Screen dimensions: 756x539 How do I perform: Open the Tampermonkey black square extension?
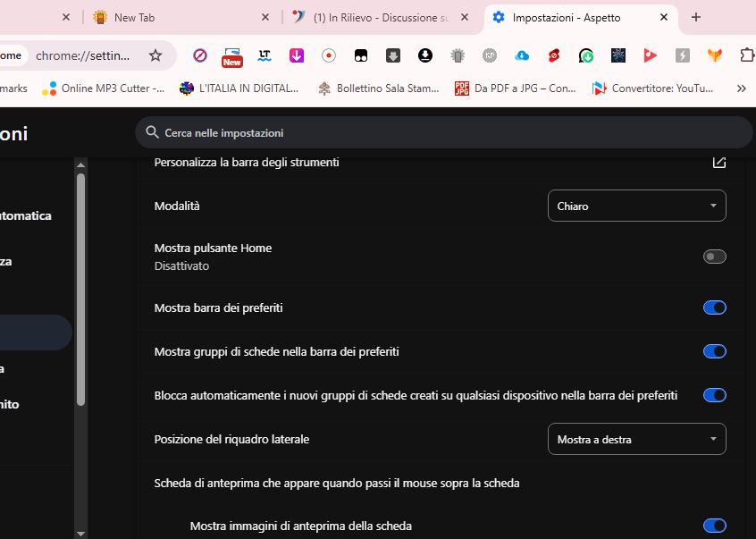coord(361,56)
